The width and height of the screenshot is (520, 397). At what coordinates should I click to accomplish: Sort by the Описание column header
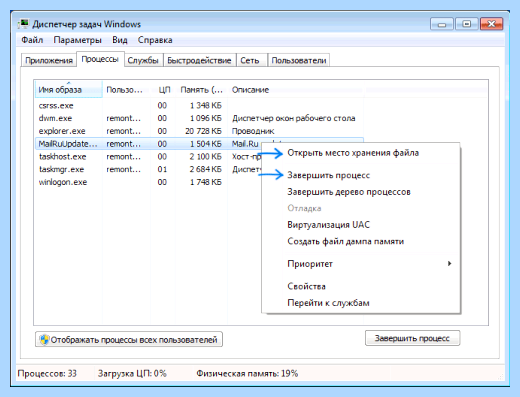pos(296,90)
